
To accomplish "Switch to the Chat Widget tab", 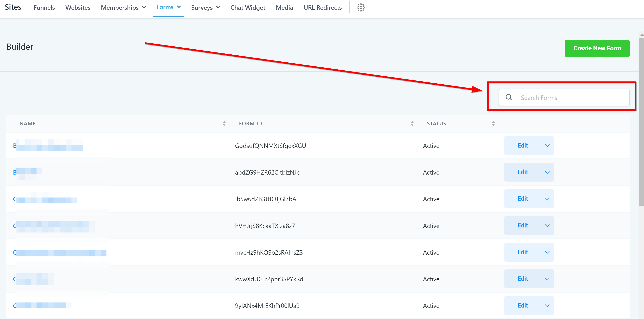I will (x=247, y=8).
